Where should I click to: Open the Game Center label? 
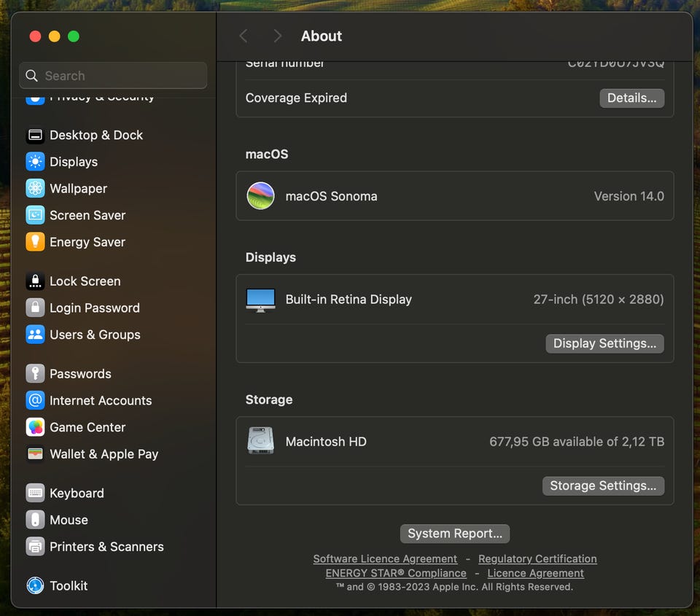click(x=87, y=427)
